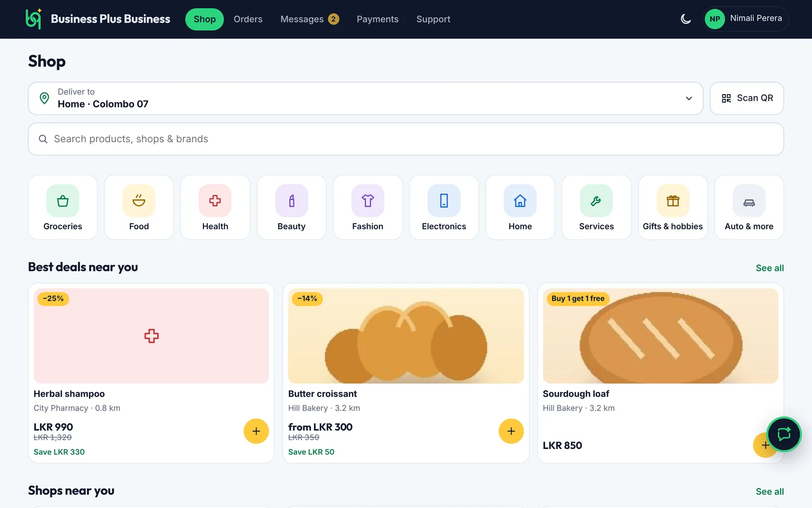The width and height of the screenshot is (812, 508).
Task: Open the floating chat assistant button
Action: click(x=784, y=434)
